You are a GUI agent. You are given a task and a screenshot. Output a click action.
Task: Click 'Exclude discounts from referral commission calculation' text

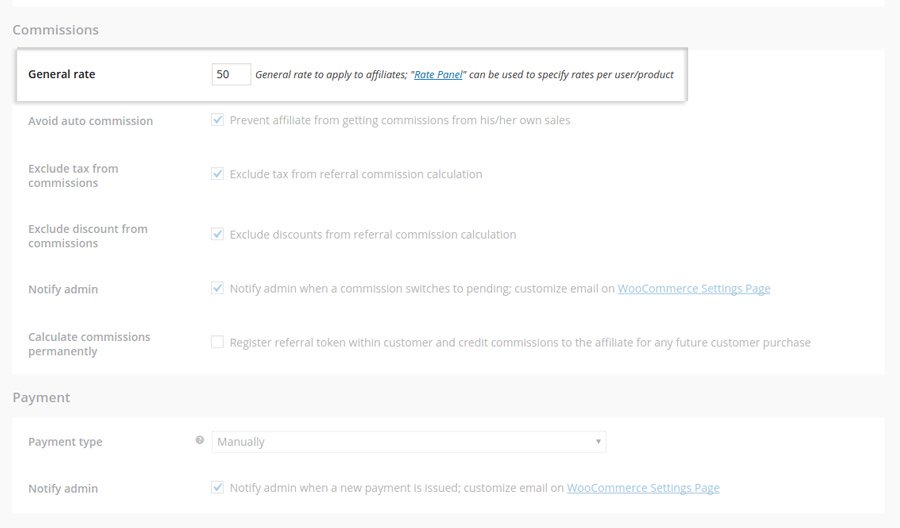[373, 234]
